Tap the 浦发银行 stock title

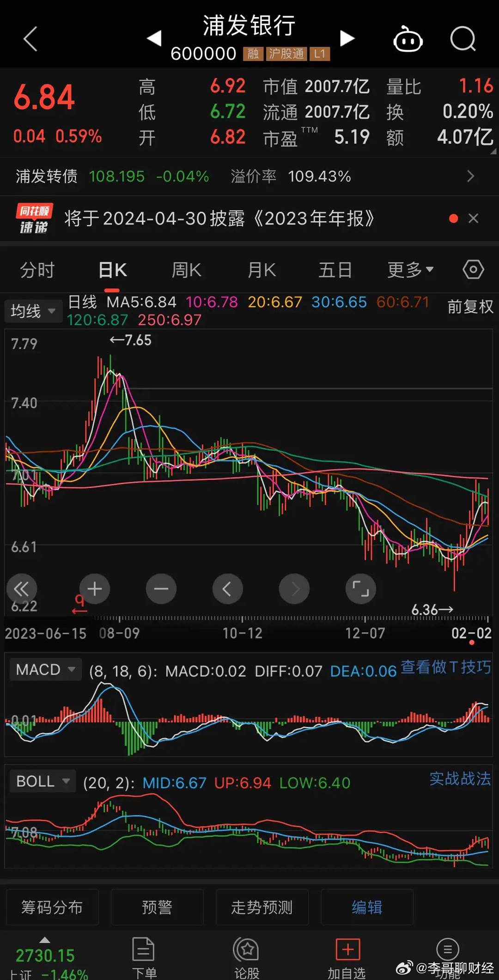[249, 25]
